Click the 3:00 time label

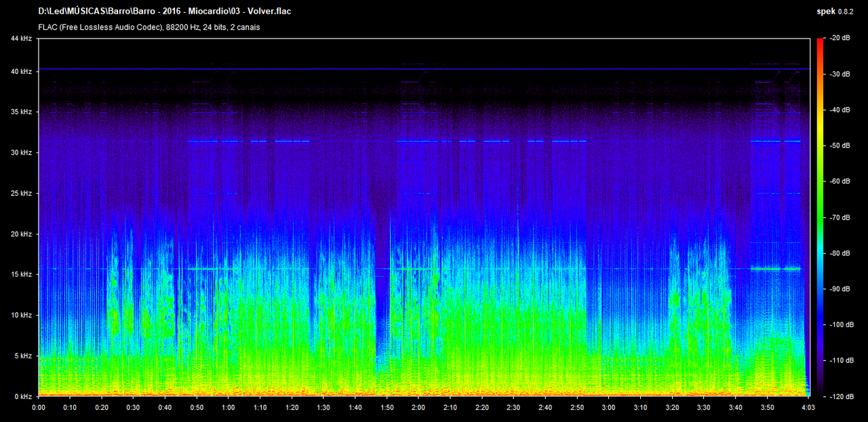pyautogui.click(x=608, y=408)
